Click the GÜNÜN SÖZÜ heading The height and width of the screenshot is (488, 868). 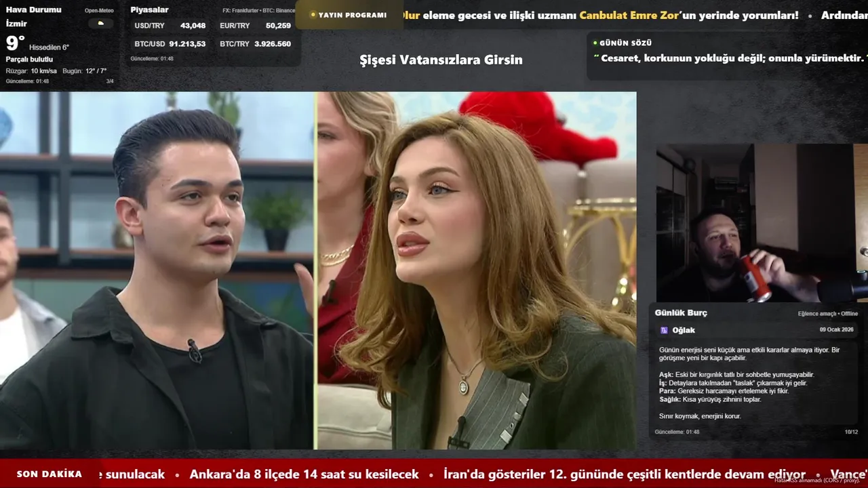coord(625,43)
